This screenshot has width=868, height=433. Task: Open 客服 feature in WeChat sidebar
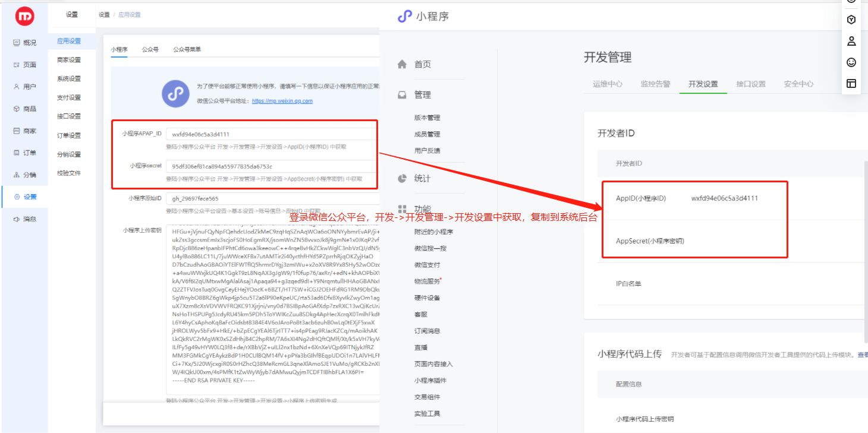coord(421,314)
